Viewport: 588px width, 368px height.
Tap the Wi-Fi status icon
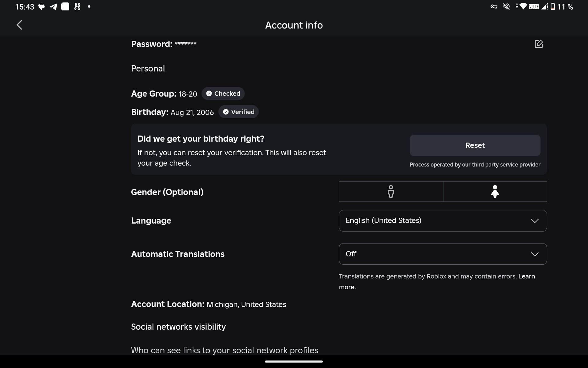(x=523, y=6)
